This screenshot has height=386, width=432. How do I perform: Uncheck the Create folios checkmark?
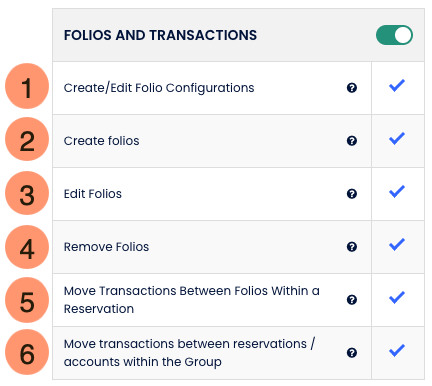[397, 139]
